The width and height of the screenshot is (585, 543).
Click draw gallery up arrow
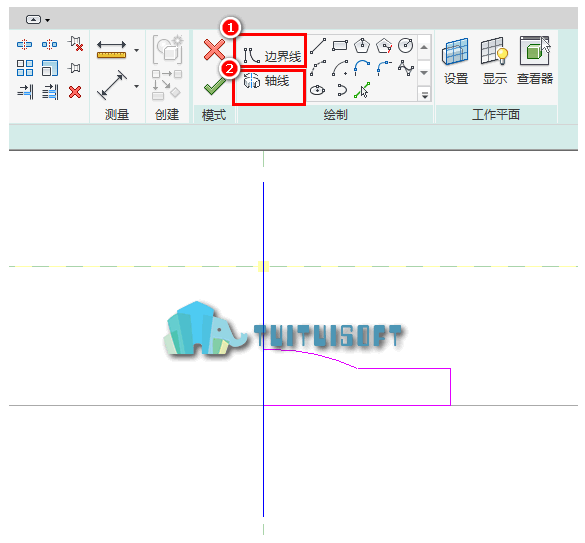click(x=424, y=47)
